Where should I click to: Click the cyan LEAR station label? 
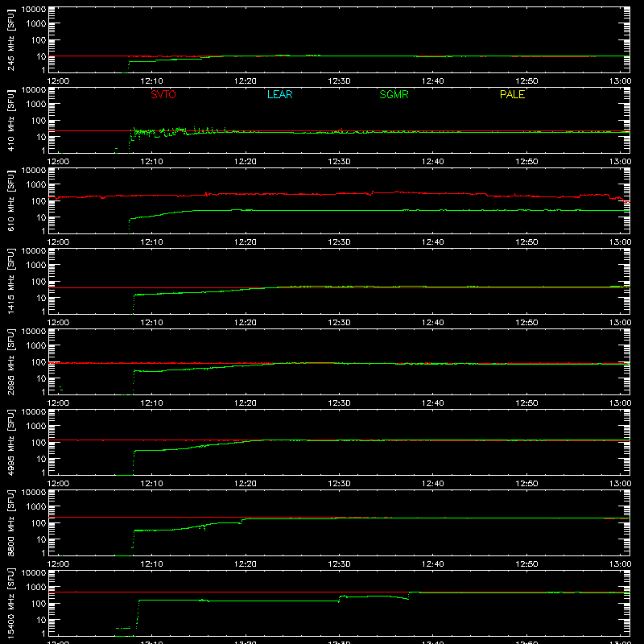pos(279,94)
